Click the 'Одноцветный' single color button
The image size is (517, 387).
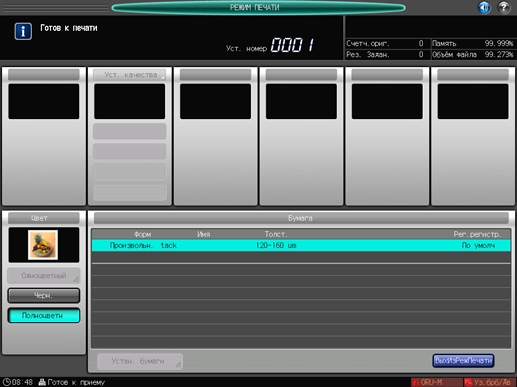[44, 276]
